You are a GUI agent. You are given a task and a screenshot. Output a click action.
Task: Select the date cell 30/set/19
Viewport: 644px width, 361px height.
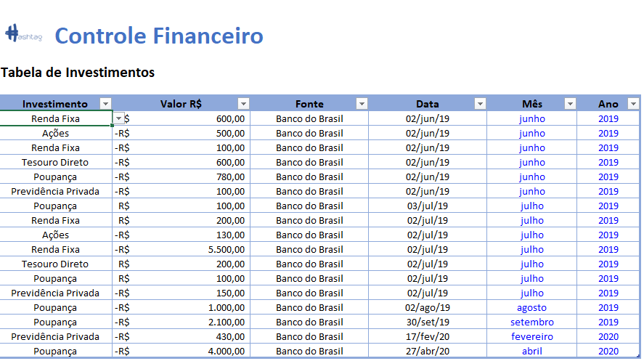pyautogui.click(x=428, y=322)
